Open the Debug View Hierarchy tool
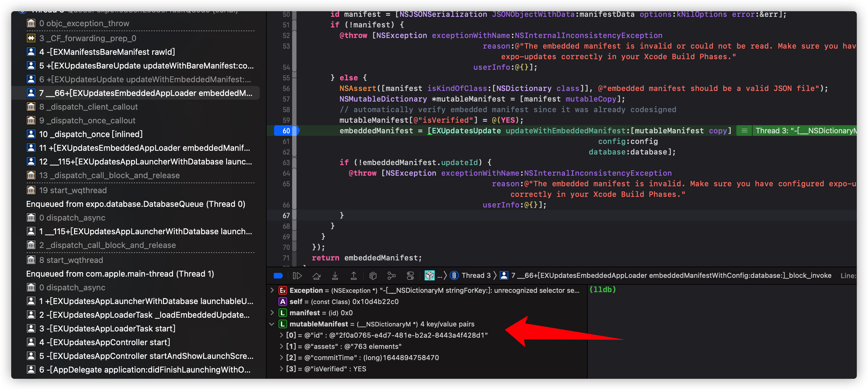The image size is (868, 390). click(x=373, y=275)
